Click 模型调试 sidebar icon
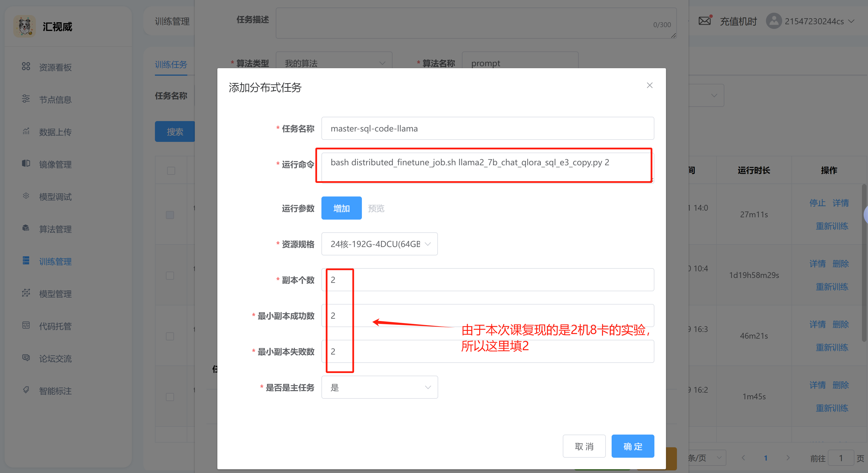Screen dimensions: 868x473 coord(26,196)
